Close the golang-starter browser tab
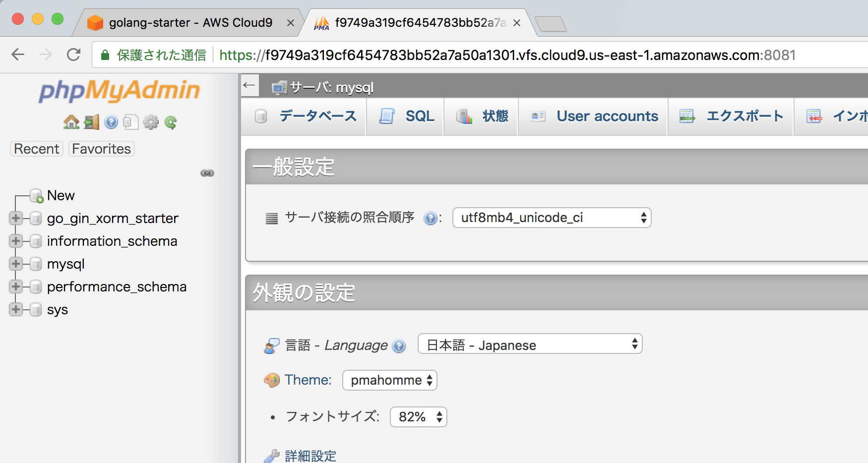The width and height of the screenshot is (868, 463). 291,23
